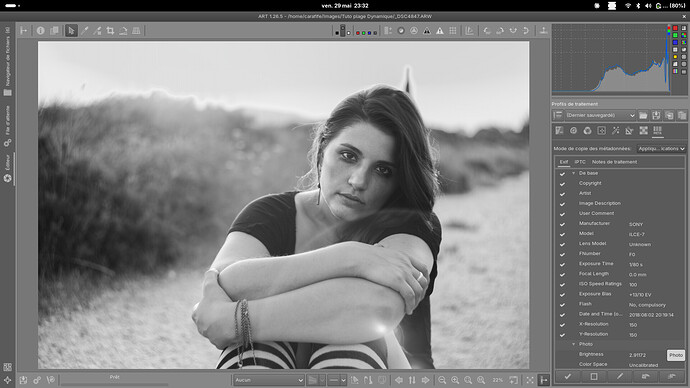Select the Model ILCE-7 value
The width and height of the screenshot is (690, 388).
click(637, 234)
